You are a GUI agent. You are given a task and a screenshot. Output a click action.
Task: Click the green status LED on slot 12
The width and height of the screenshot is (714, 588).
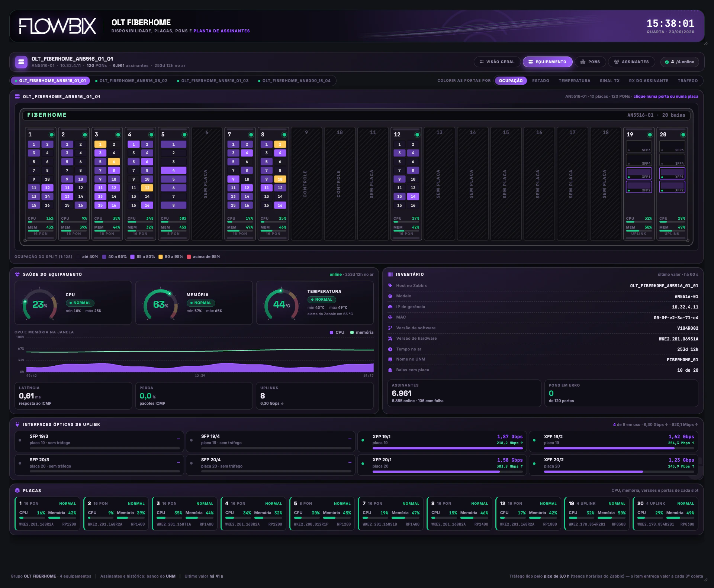pyautogui.click(x=417, y=135)
